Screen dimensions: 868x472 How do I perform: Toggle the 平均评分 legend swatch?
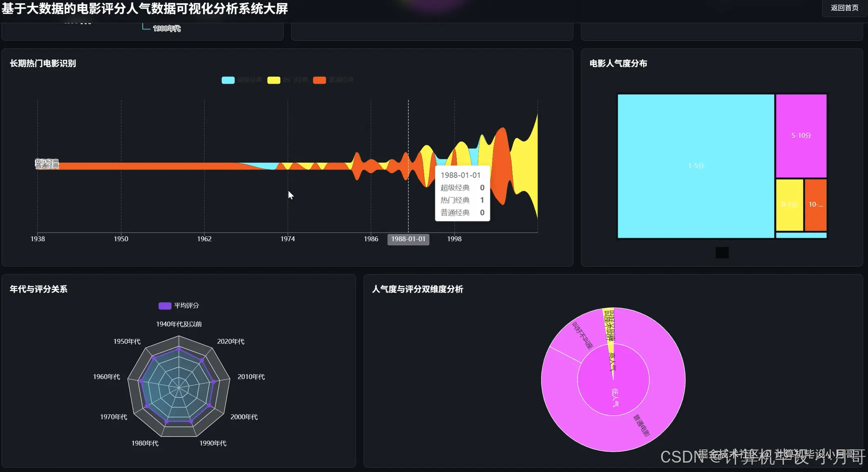click(164, 305)
